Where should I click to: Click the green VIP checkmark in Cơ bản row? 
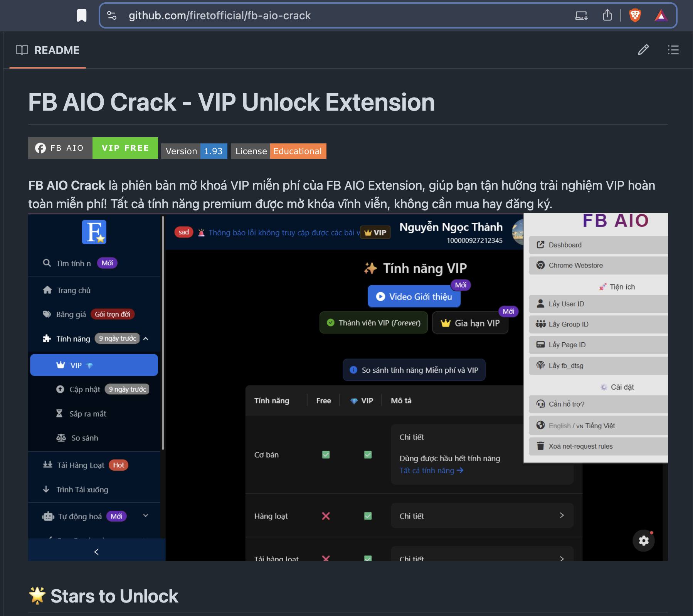(368, 455)
